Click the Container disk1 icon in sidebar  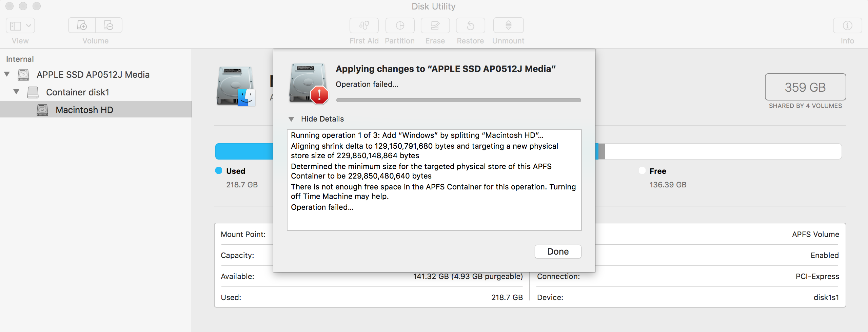coord(33,92)
